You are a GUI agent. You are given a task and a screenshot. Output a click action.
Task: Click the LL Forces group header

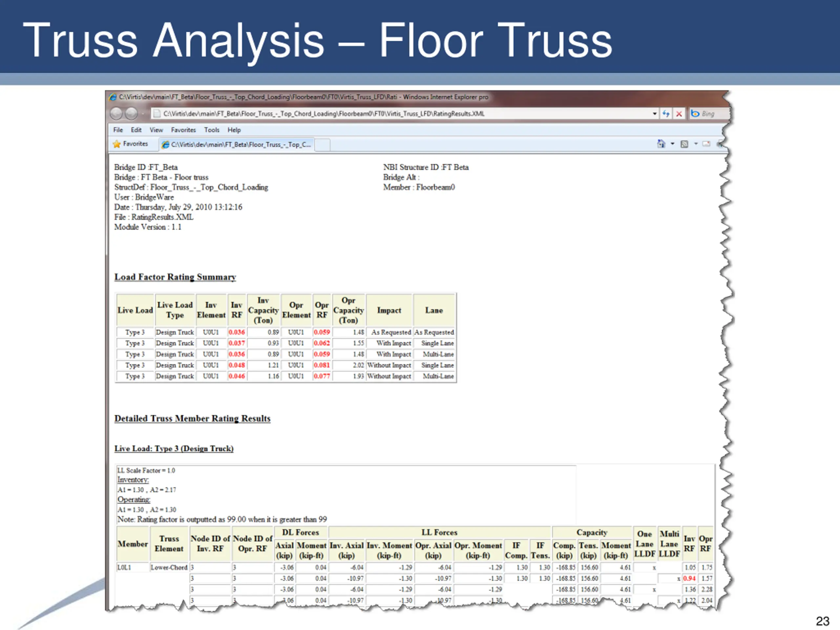tap(439, 533)
